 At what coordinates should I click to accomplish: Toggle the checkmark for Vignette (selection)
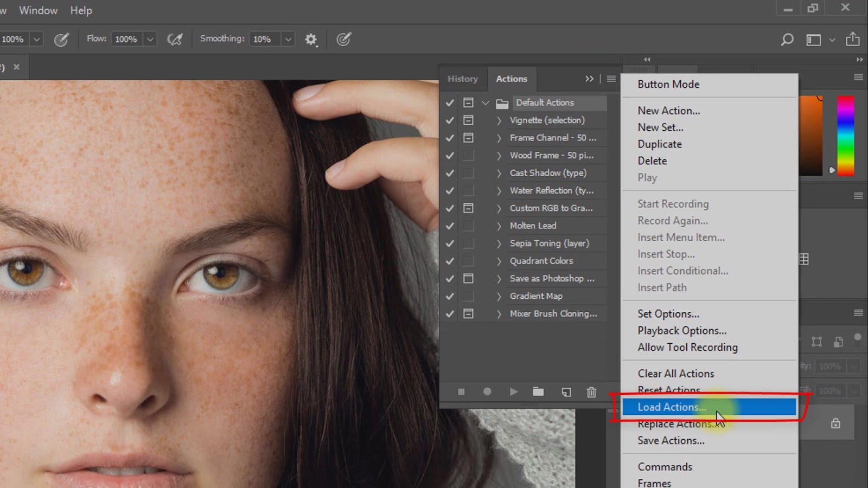click(x=450, y=120)
